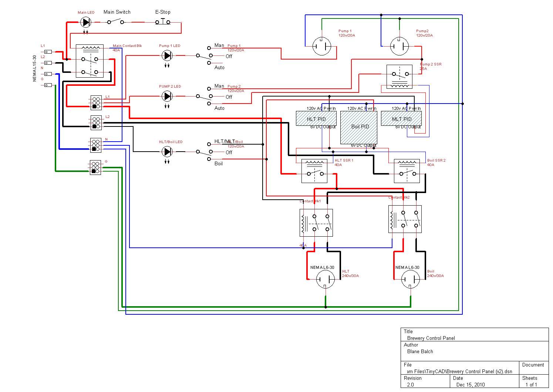Select the 'Pump 1 120v/20A' outlet label
The height and width of the screenshot is (392, 553).
347,33
